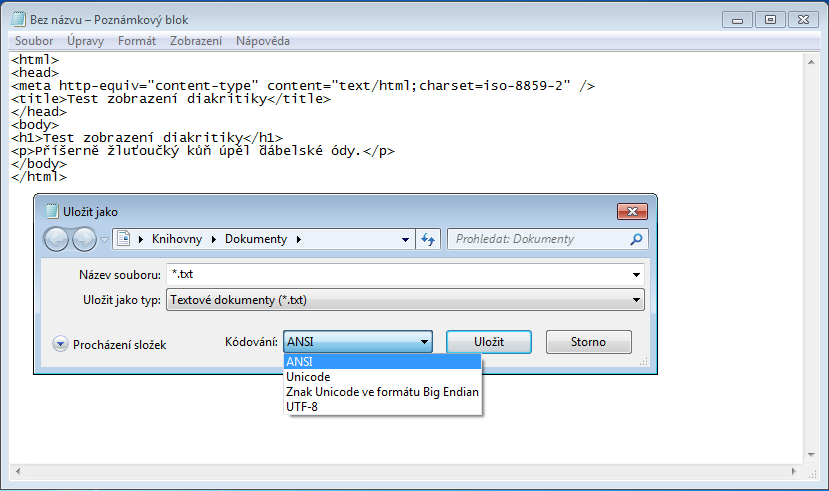Close the Uložit jako dialog
The width and height of the screenshot is (829, 491).
[632, 211]
